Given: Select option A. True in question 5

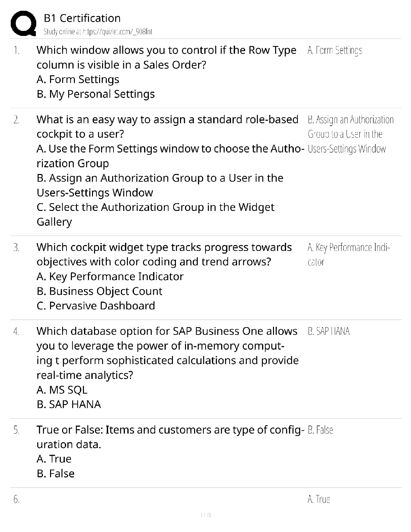Looking at the screenshot, I should 54,459.
